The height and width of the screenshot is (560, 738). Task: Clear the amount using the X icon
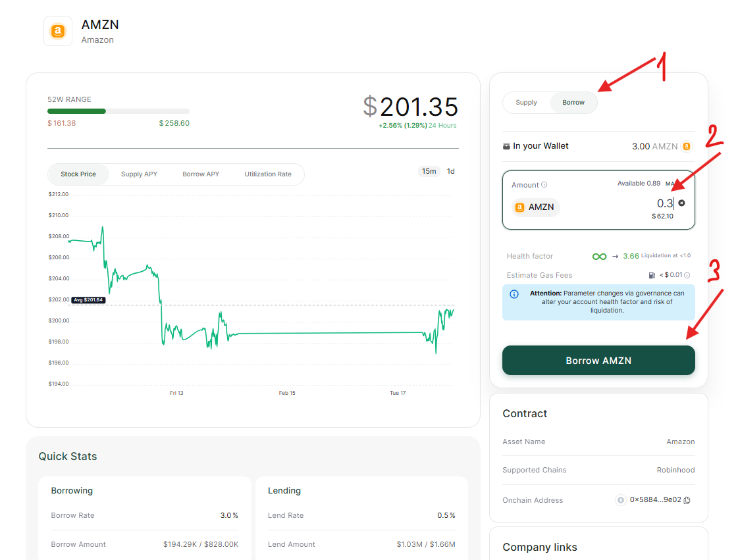[x=681, y=203]
